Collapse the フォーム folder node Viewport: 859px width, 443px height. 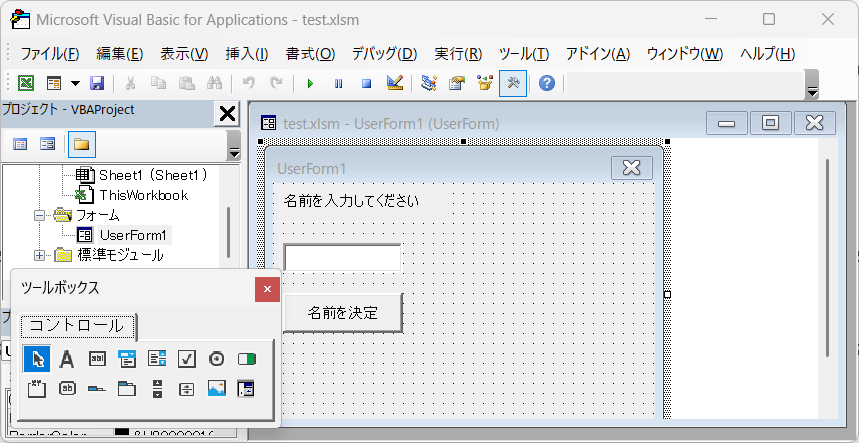tap(39, 215)
